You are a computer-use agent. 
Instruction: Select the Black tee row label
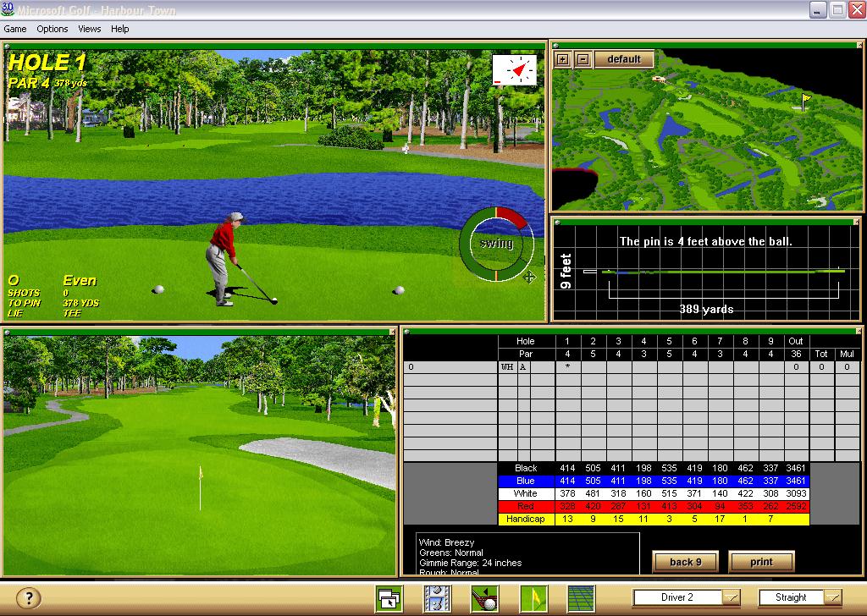526,468
